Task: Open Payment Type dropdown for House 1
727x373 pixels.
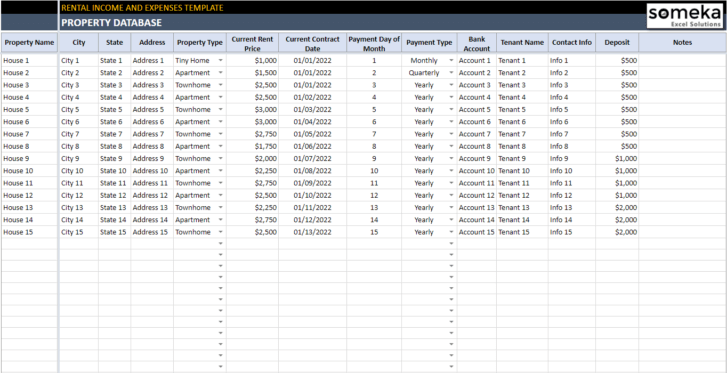Action: pyautogui.click(x=451, y=60)
